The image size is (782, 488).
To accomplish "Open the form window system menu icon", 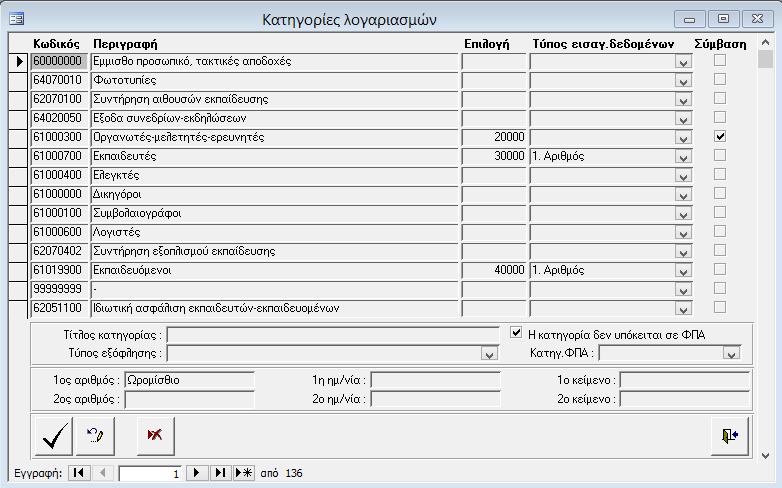I will pyautogui.click(x=18, y=18).
